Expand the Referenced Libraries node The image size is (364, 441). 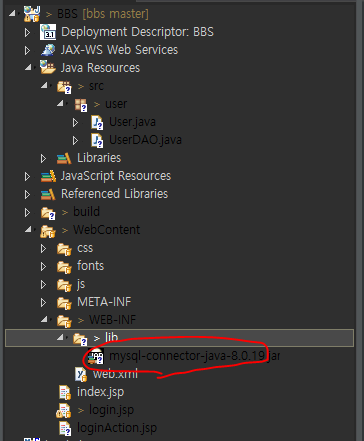(x=27, y=194)
